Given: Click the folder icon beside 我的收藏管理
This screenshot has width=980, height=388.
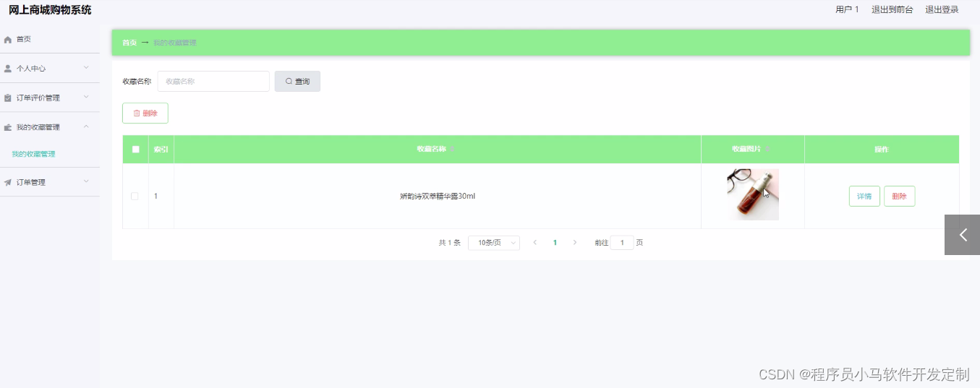Looking at the screenshot, I should (x=8, y=127).
